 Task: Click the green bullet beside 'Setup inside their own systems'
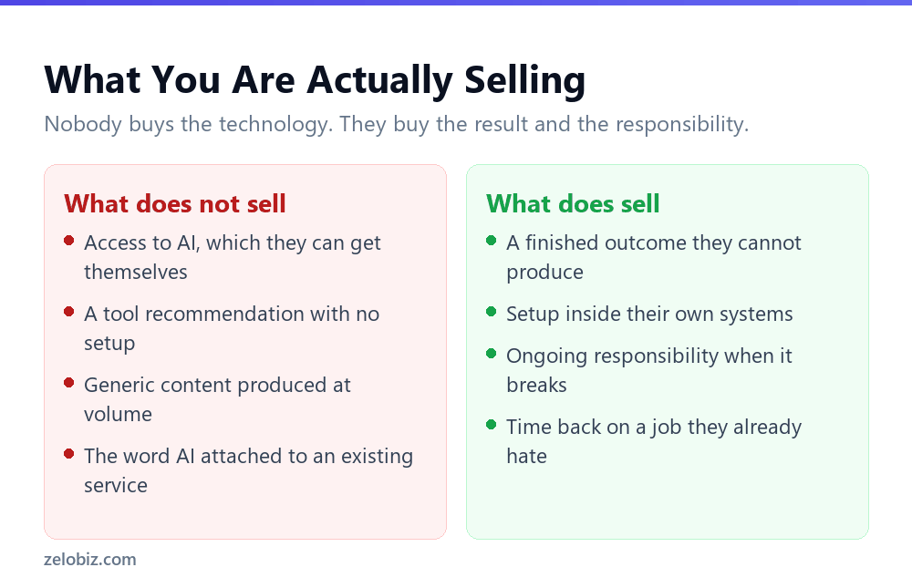[491, 312]
